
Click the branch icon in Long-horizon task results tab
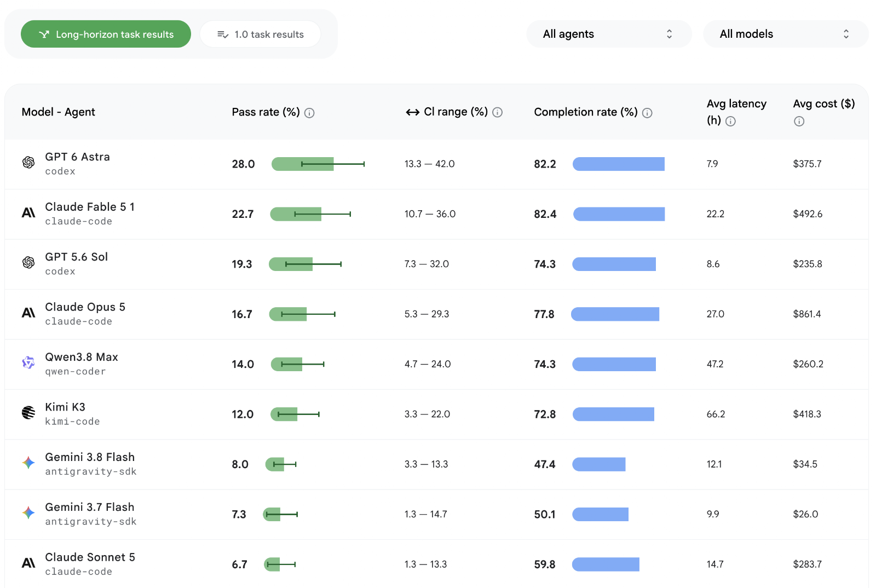coord(44,34)
